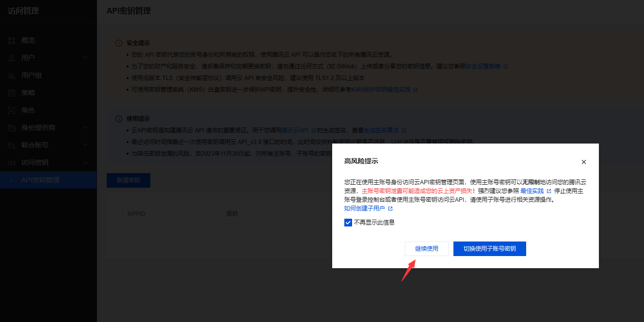
Task: Click the 访问密钥 key icon
Action: (12, 162)
